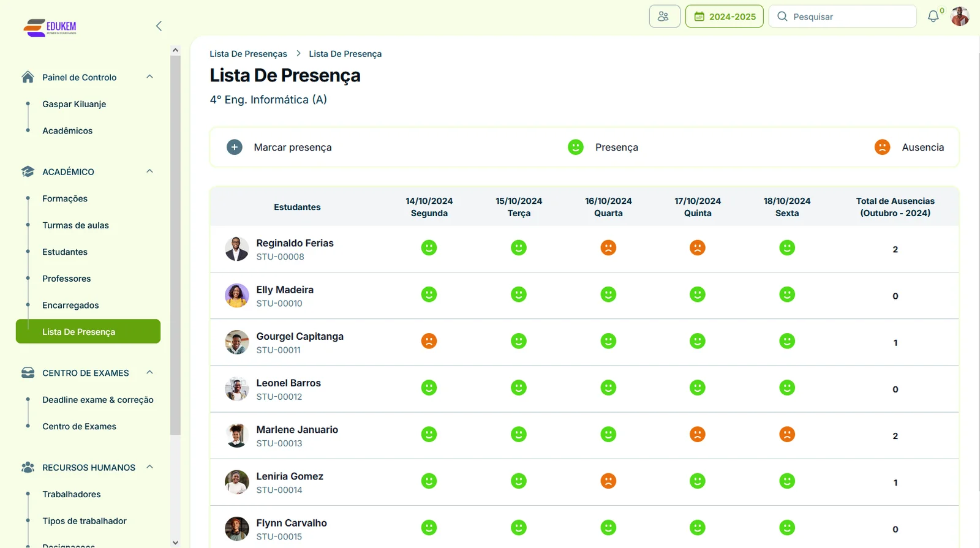The height and width of the screenshot is (548, 980).
Task: Toggle Gourgel Capitanga absence on 14/10/2024
Action: point(429,341)
